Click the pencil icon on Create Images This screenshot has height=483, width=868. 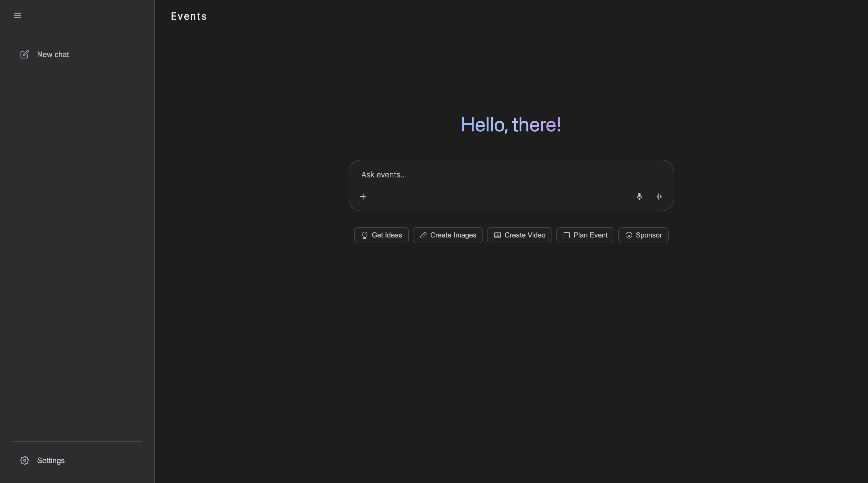[x=423, y=235]
